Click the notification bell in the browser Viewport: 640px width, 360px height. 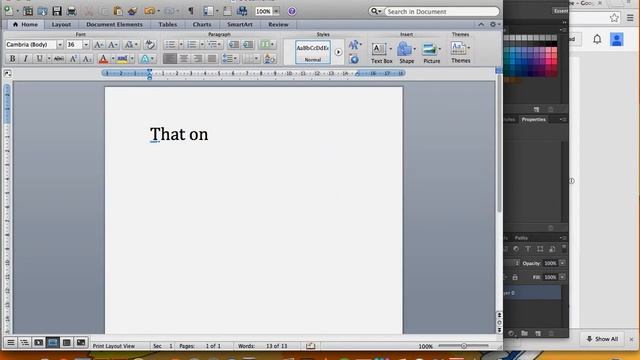pos(597,39)
